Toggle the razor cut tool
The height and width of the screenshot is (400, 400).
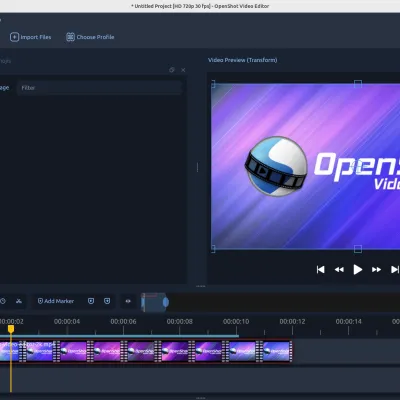19,301
